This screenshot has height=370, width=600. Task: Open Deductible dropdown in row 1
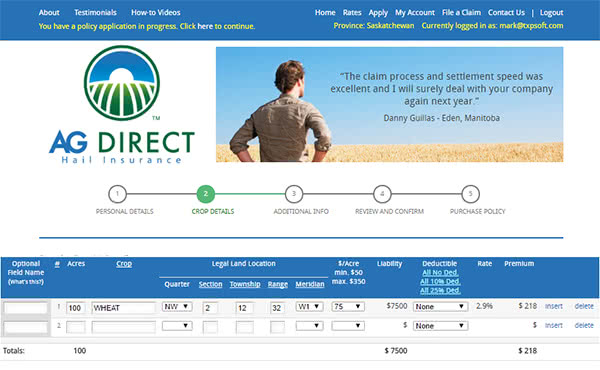[x=440, y=306]
